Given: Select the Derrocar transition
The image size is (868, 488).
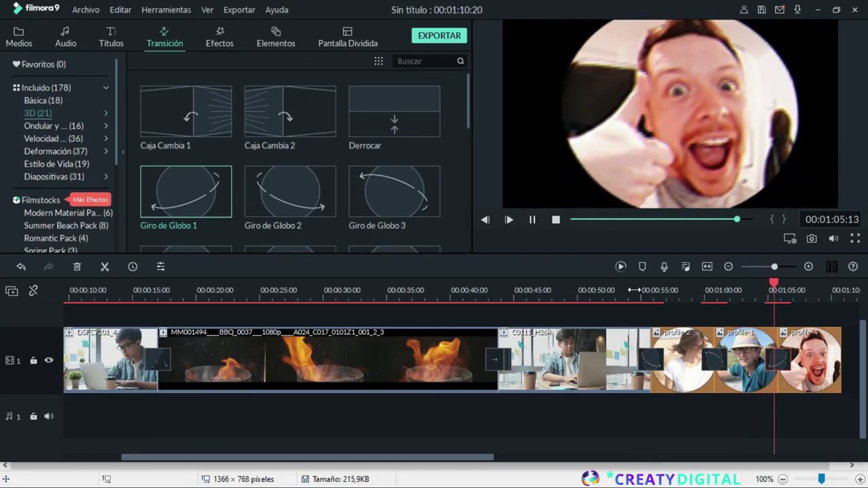Looking at the screenshot, I should (394, 111).
